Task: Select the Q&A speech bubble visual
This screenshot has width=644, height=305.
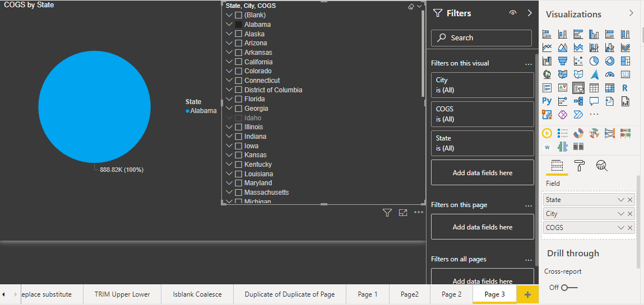Action: pyautogui.click(x=594, y=101)
